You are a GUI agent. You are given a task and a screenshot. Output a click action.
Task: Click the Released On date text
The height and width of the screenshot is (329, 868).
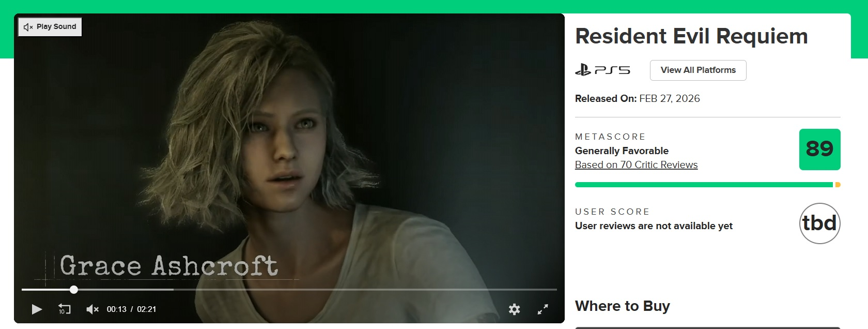pos(638,99)
